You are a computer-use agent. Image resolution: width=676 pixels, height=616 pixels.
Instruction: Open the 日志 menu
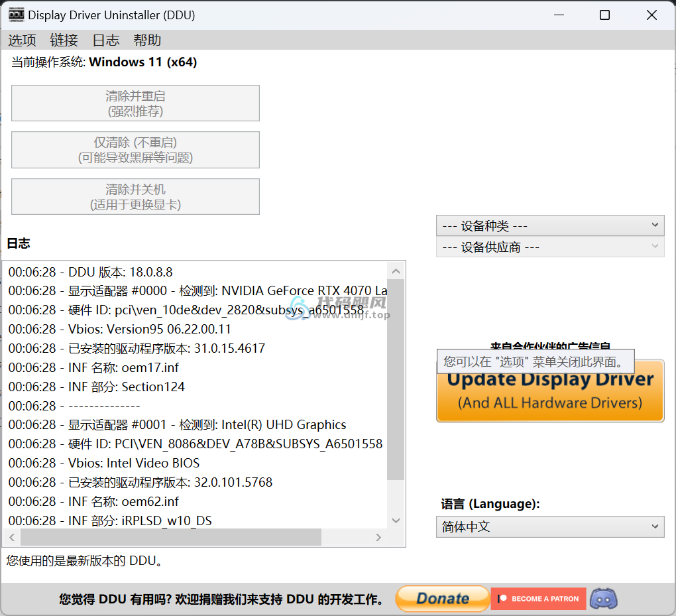[106, 40]
